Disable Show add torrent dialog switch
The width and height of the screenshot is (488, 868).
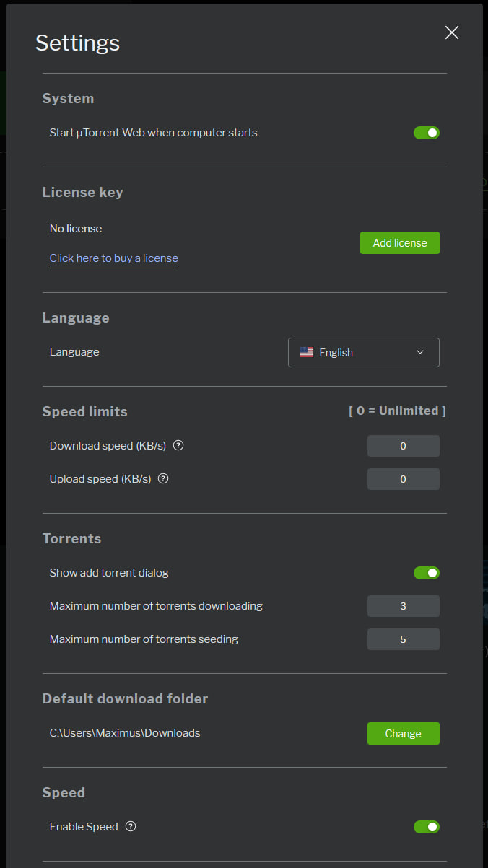[x=426, y=573]
